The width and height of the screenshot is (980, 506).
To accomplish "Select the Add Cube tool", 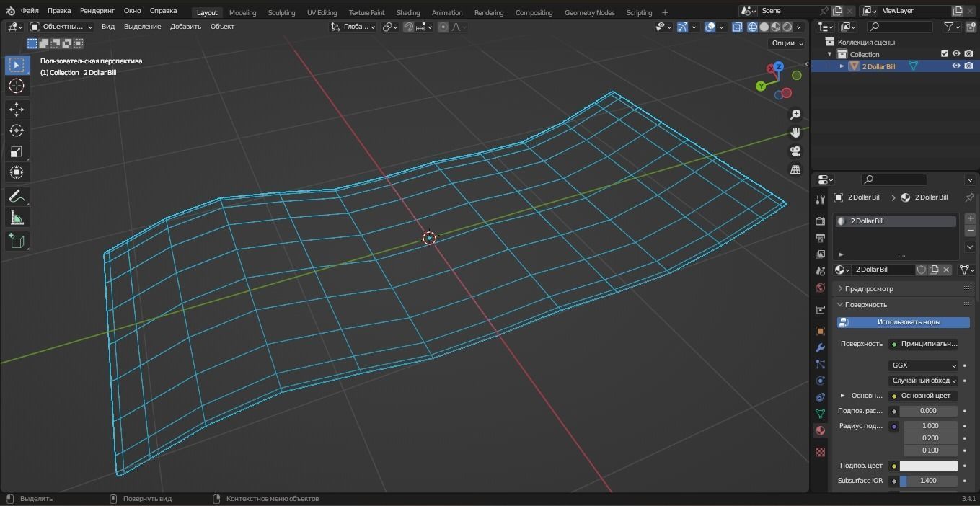I will pos(16,241).
